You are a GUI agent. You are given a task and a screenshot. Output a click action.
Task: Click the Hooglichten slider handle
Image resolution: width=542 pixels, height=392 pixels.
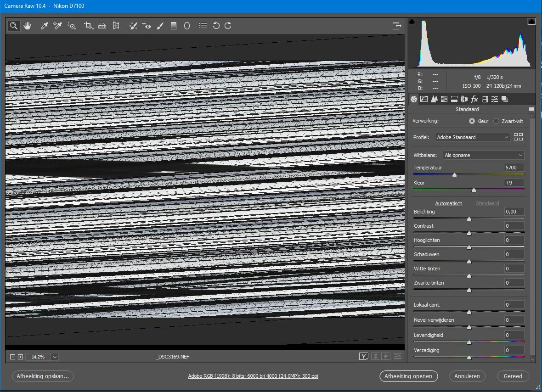point(469,247)
